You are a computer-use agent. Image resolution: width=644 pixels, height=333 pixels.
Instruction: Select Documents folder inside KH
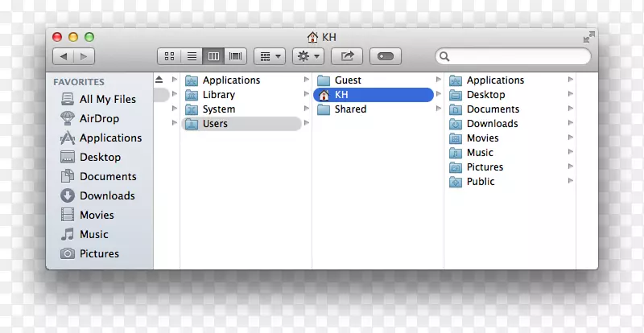pos(506,109)
